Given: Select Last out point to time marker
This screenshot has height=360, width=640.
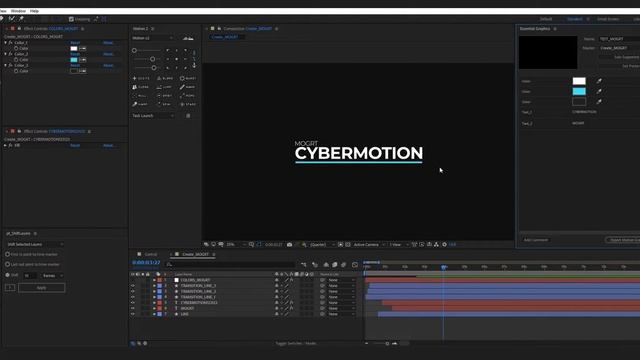Looking at the screenshot, I should 7,264.
